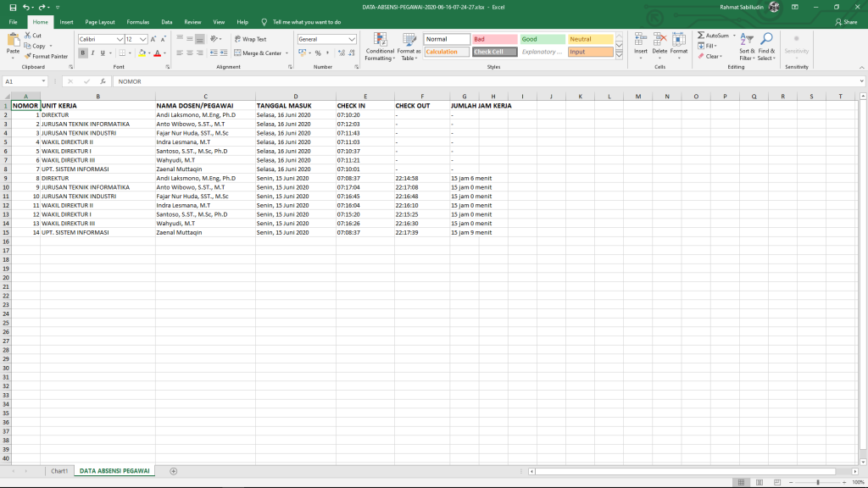Toggle bold formatting
This screenshot has height=488, width=868.
83,53
